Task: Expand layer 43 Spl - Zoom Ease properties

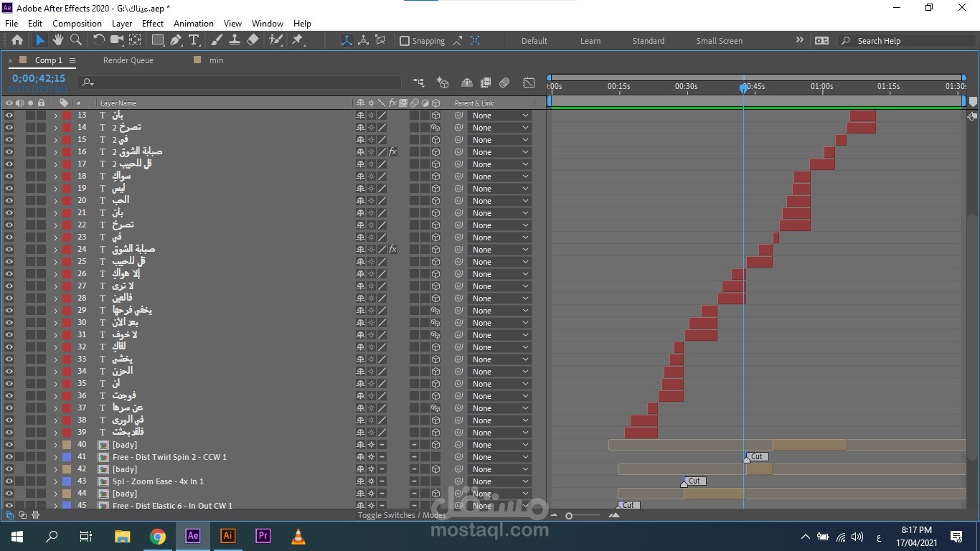Action: click(x=55, y=481)
